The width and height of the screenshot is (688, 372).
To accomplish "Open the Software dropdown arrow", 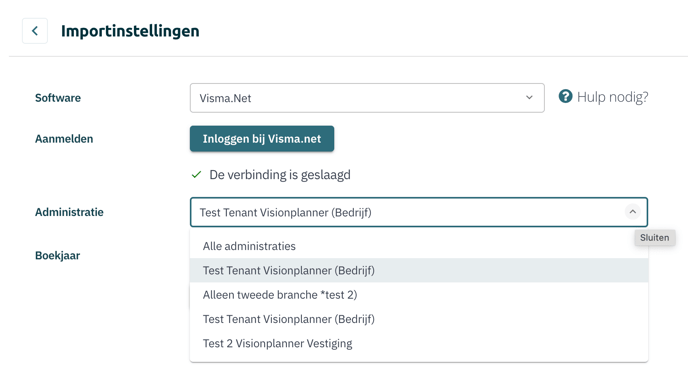I will click(x=529, y=97).
